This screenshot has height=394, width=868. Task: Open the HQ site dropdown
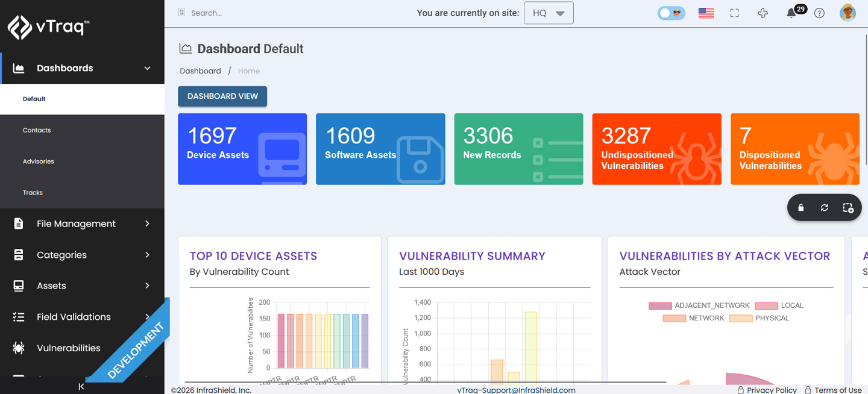(549, 13)
